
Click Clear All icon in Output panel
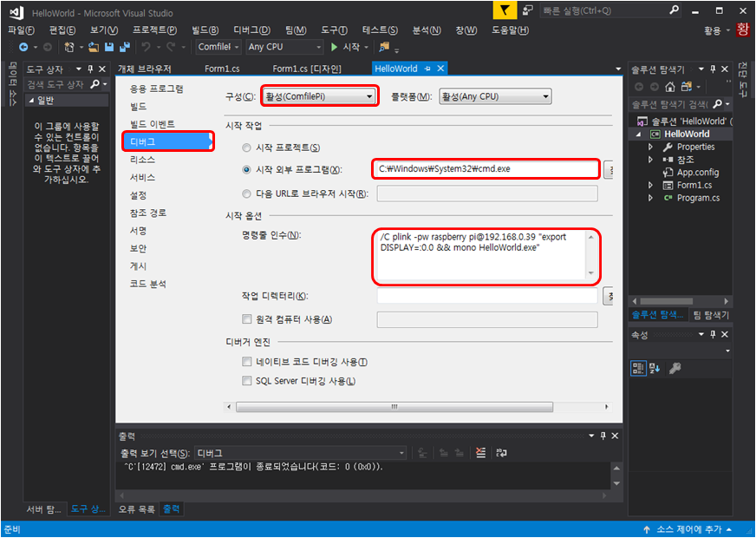coord(481,453)
